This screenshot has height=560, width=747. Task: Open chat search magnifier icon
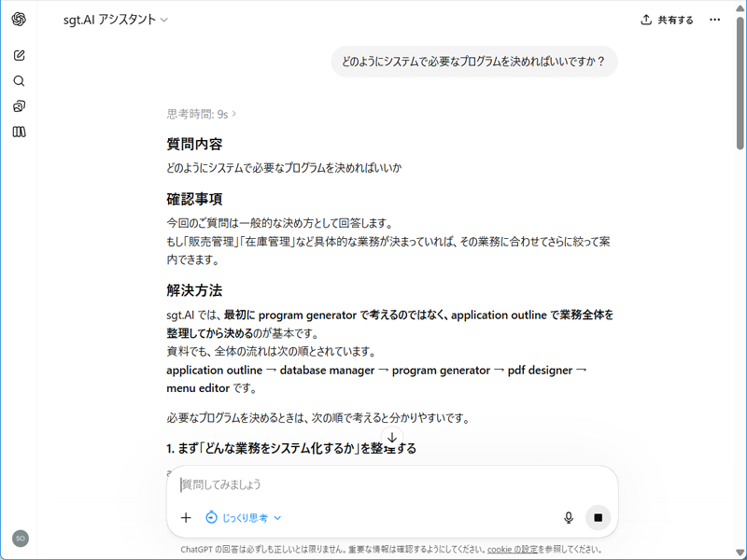[19, 81]
